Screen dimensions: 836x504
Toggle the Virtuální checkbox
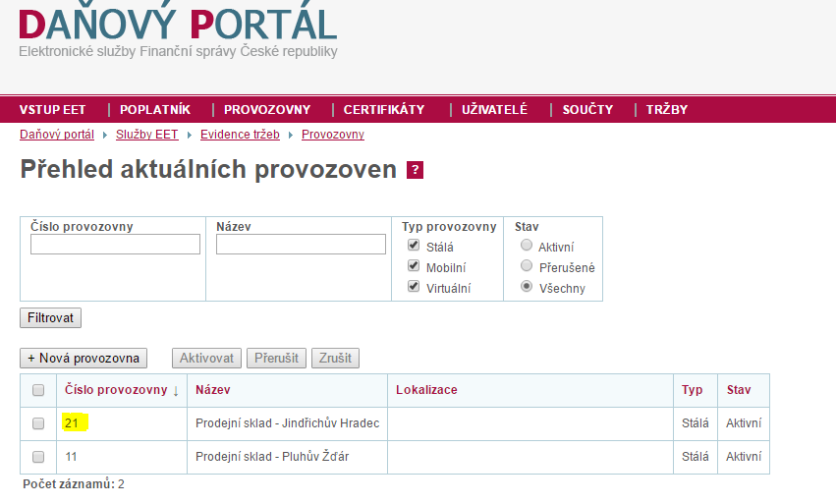tap(414, 287)
